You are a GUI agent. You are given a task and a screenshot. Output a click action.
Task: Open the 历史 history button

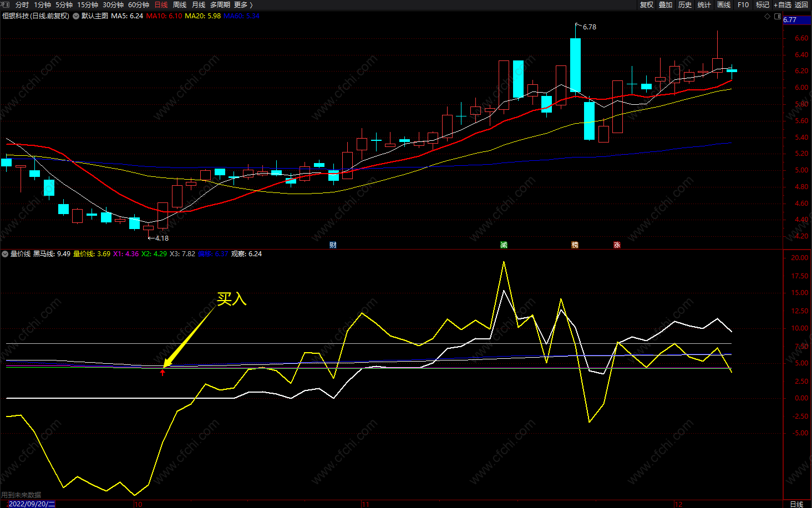point(685,4)
